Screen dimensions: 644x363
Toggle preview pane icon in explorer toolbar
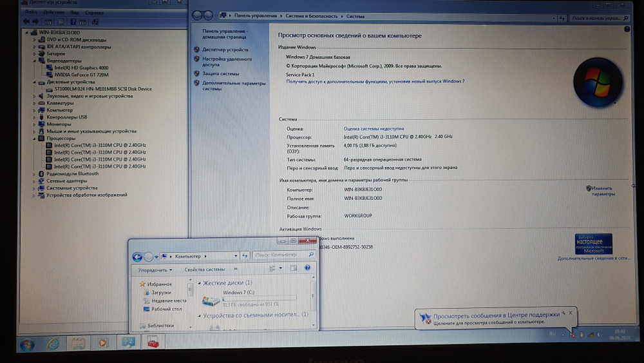(293, 268)
